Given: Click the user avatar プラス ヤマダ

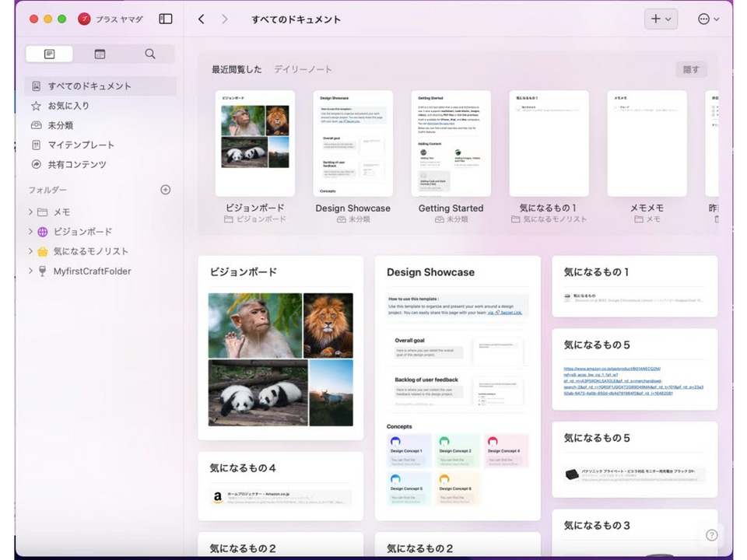Looking at the screenshot, I should pyautogui.click(x=110, y=19).
